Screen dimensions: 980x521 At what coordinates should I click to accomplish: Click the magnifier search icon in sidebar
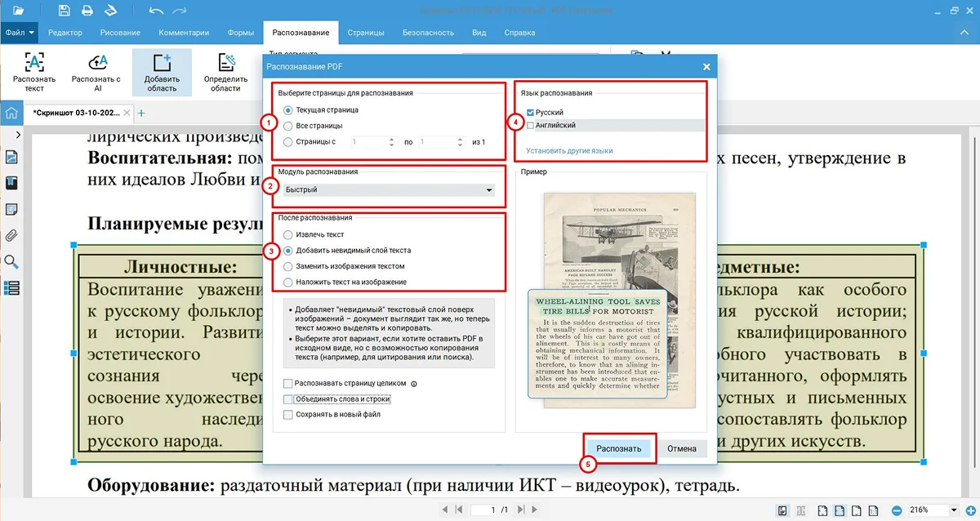[x=12, y=261]
